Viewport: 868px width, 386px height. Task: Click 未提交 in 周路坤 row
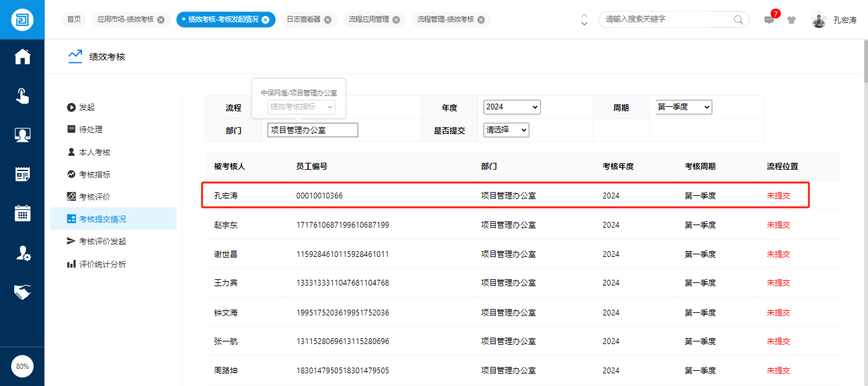[778, 371]
